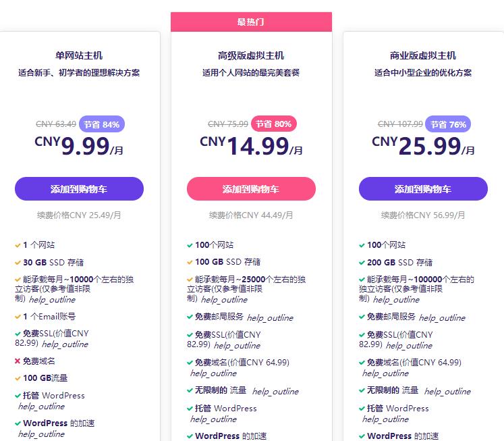Click help icon beside 免费邮局服务 in 高级版虚拟主机 plan

270,317
